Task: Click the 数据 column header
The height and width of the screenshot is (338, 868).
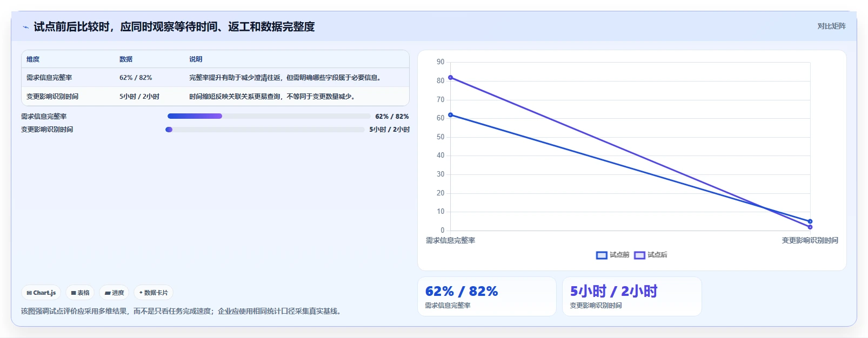Action: click(126, 59)
